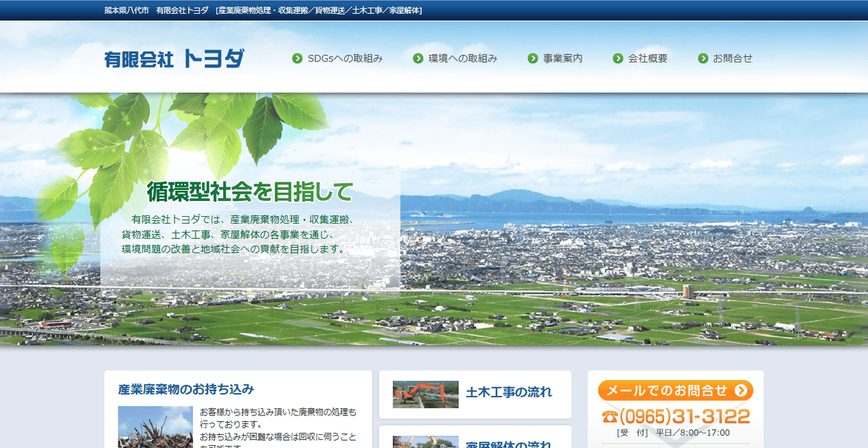The width and height of the screenshot is (868, 448).
Task: Click the green arrow icon beside SDGsへの取組み
Action: pos(296,57)
